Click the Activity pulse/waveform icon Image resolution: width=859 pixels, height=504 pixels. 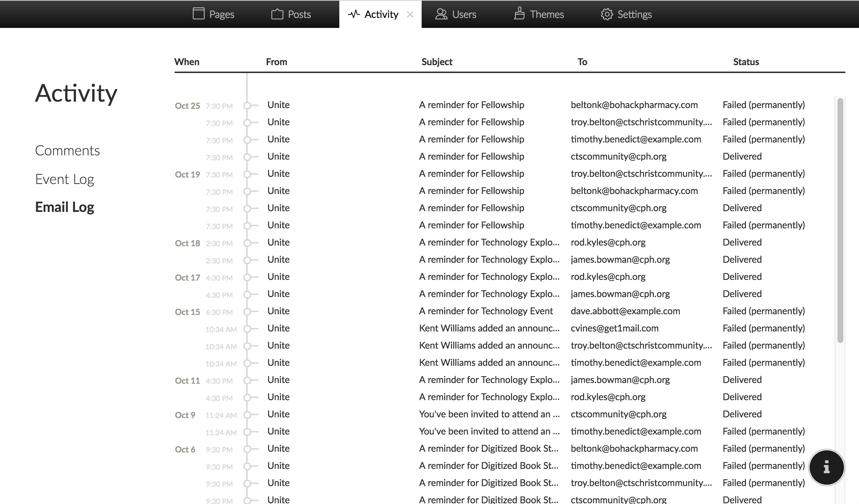[355, 14]
